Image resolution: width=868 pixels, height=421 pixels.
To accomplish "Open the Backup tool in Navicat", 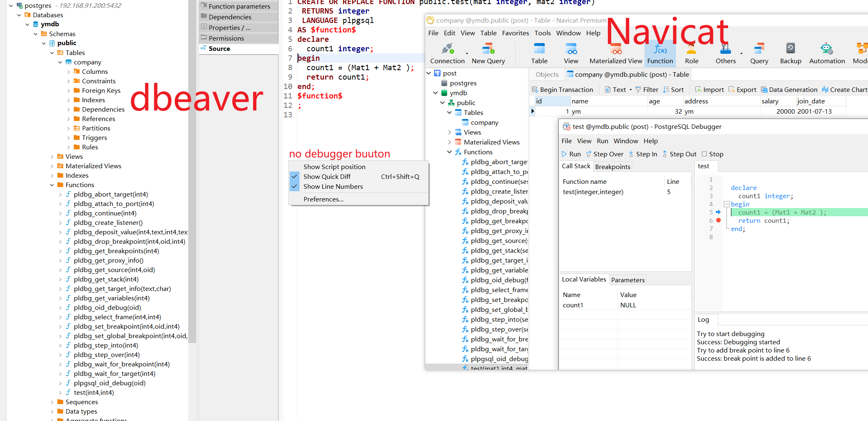I will click(x=790, y=53).
